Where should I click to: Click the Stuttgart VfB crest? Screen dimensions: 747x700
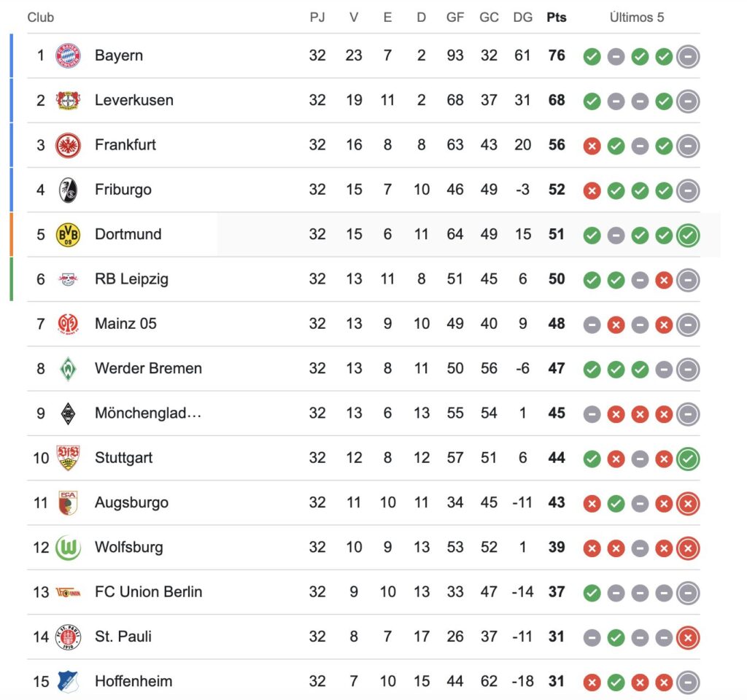(68, 458)
